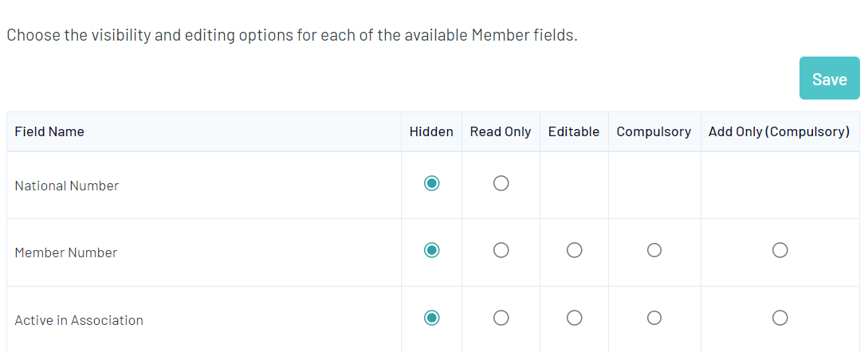This screenshot has width=868, height=352.
Task: Make Active in Association Editable
Action: click(x=574, y=319)
